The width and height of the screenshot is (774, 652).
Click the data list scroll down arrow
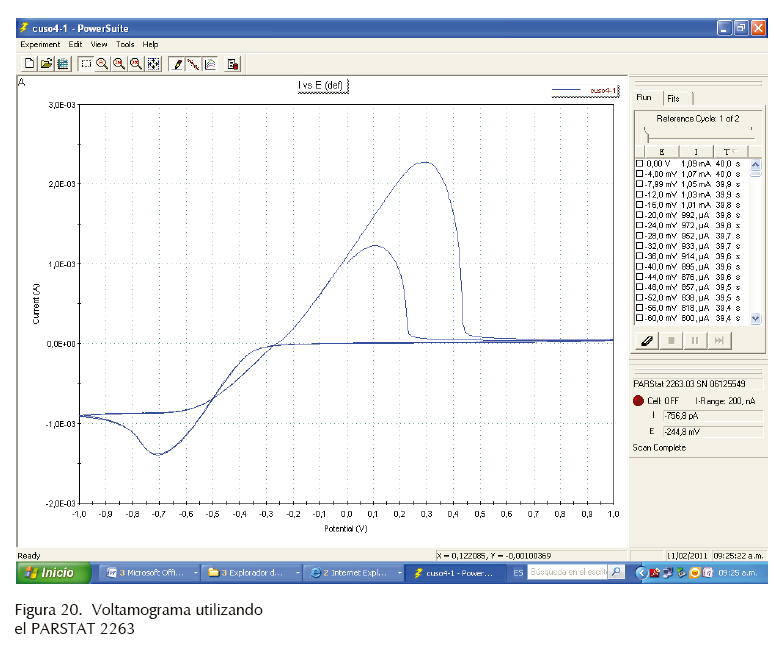(755, 318)
